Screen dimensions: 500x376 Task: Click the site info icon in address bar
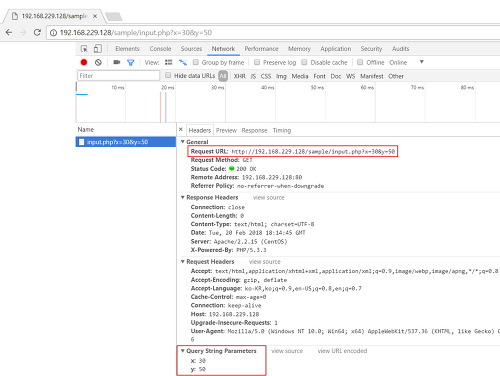[53, 33]
